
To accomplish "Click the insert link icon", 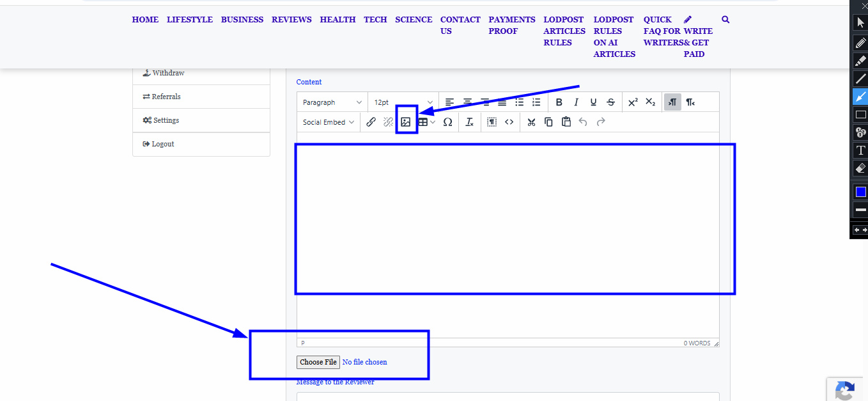I will [371, 122].
